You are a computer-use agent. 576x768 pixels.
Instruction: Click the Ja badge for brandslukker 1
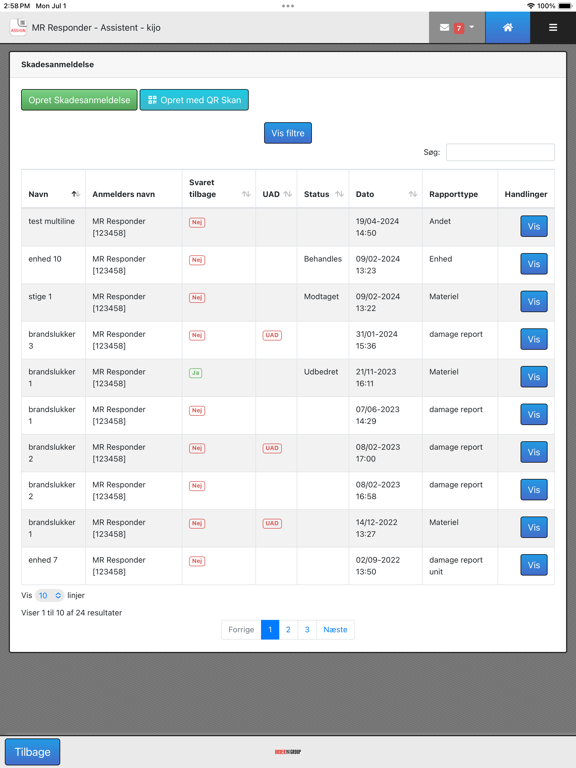click(x=195, y=373)
